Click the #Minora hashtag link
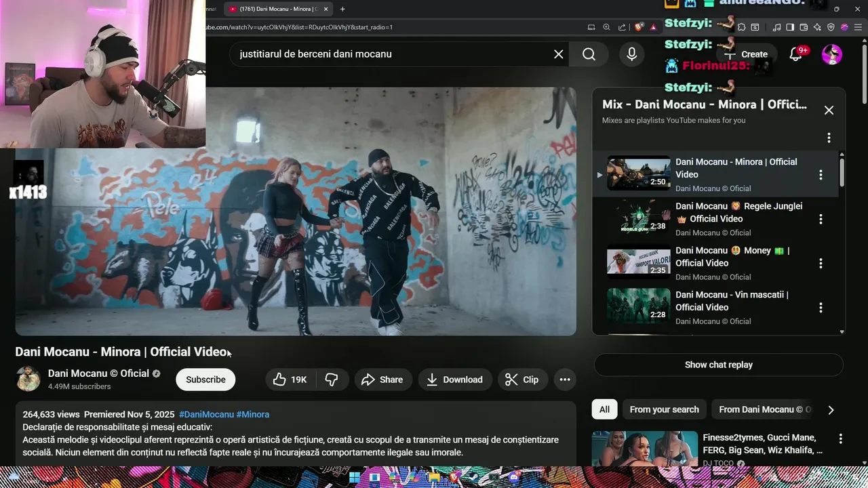This screenshot has width=868, height=488. [253, 414]
